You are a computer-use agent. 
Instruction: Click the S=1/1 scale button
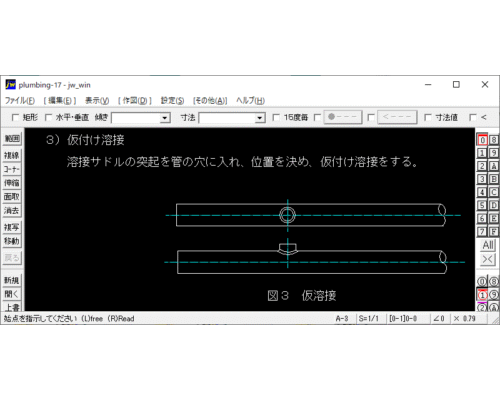(369, 319)
